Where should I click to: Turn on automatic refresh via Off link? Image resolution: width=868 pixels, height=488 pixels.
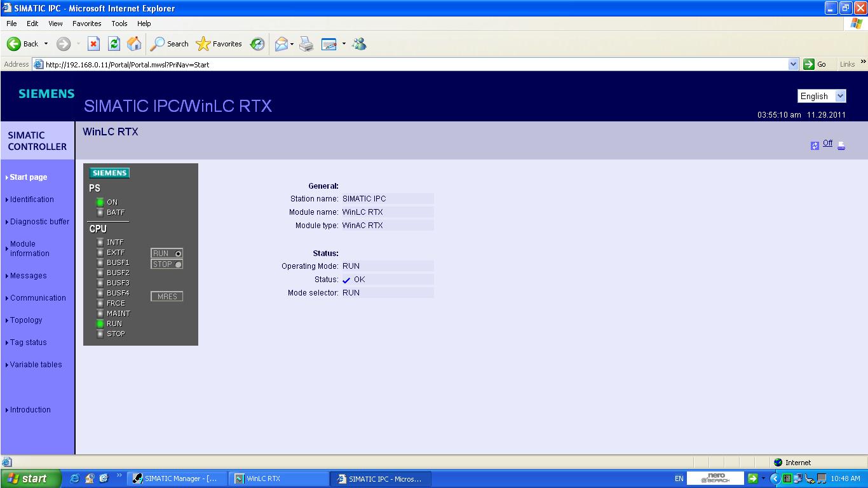(x=827, y=144)
